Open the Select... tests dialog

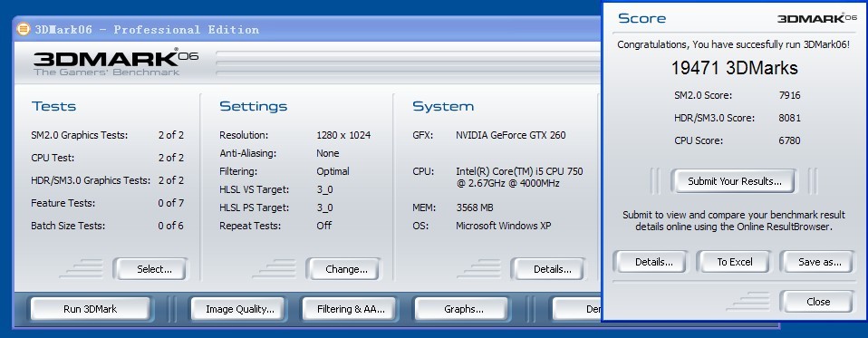click(151, 269)
